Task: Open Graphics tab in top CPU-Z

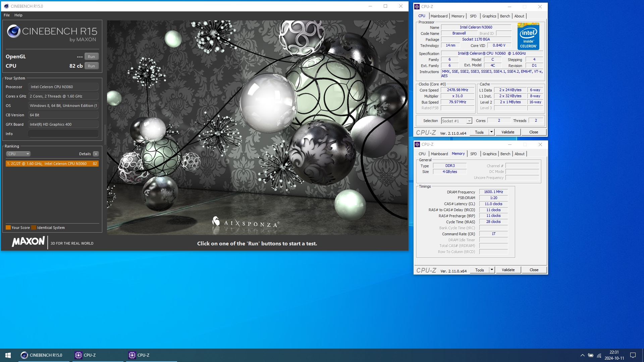Action: click(x=489, y=16)
